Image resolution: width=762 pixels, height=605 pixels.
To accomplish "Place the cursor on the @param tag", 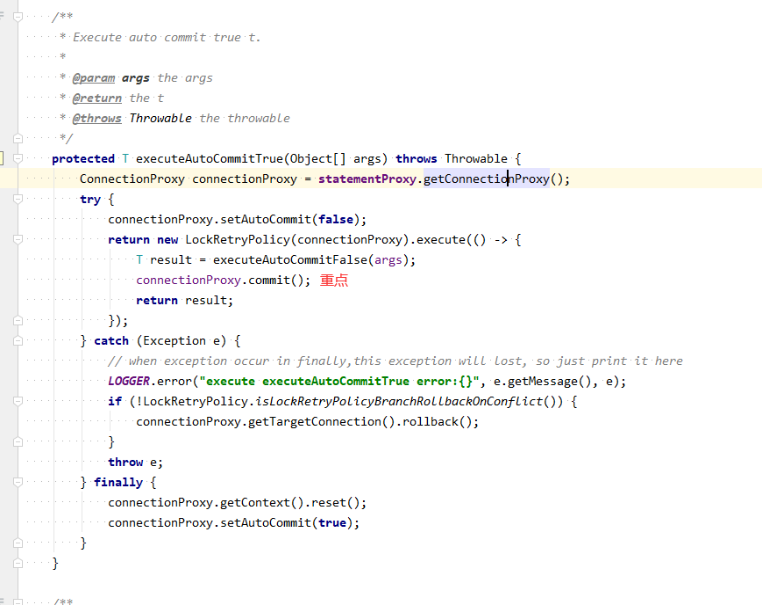I will tap(94, 78).
